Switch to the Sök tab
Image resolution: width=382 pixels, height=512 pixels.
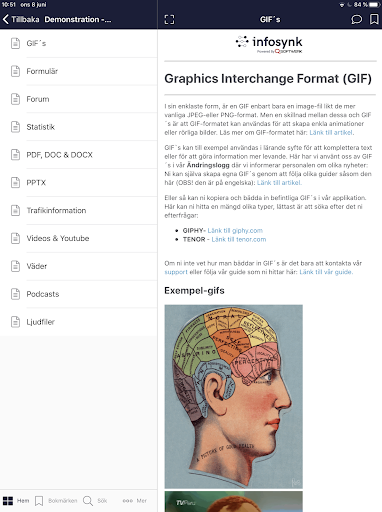click(95, 501)
